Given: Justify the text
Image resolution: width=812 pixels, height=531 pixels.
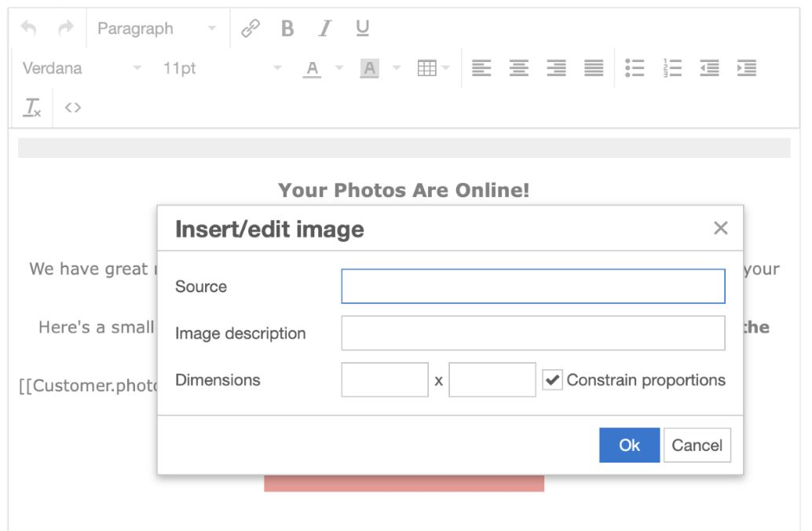Looking at the screenshot, I should coord(594,68).
